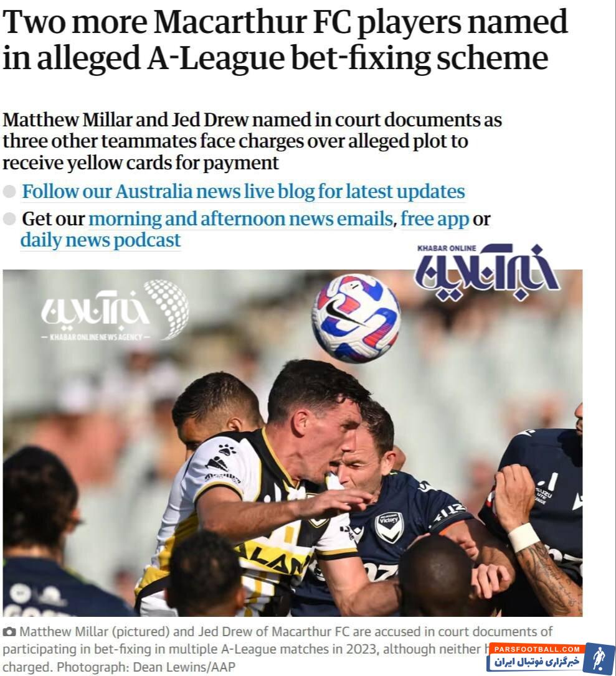Click the dotted globe icon in watermark

point(168,308)
